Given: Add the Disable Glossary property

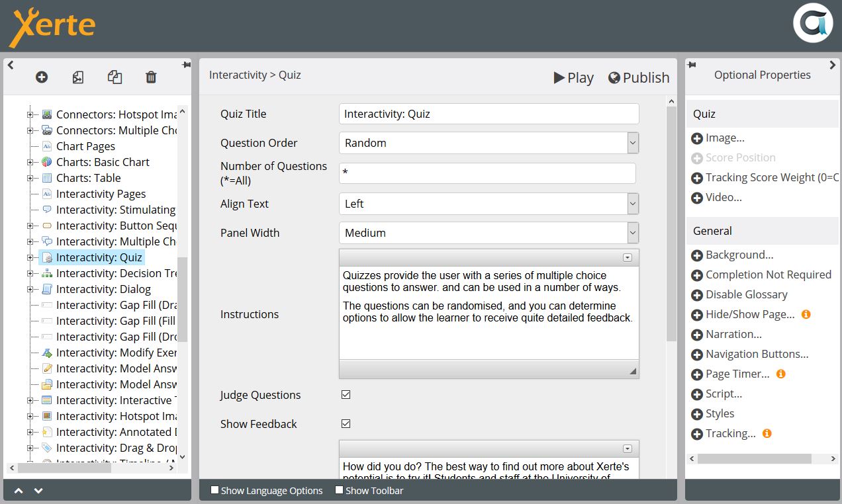Looking at the screenshot, I should click(739, 295).
